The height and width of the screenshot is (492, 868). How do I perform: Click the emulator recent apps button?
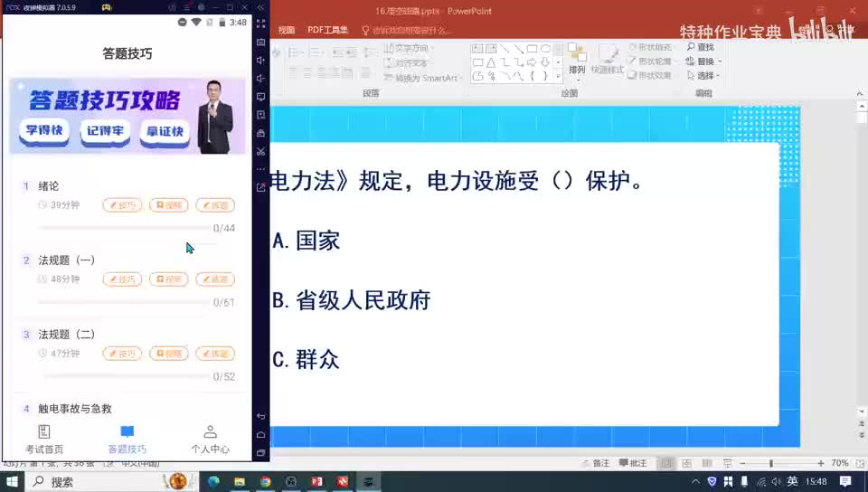point(260,453)
